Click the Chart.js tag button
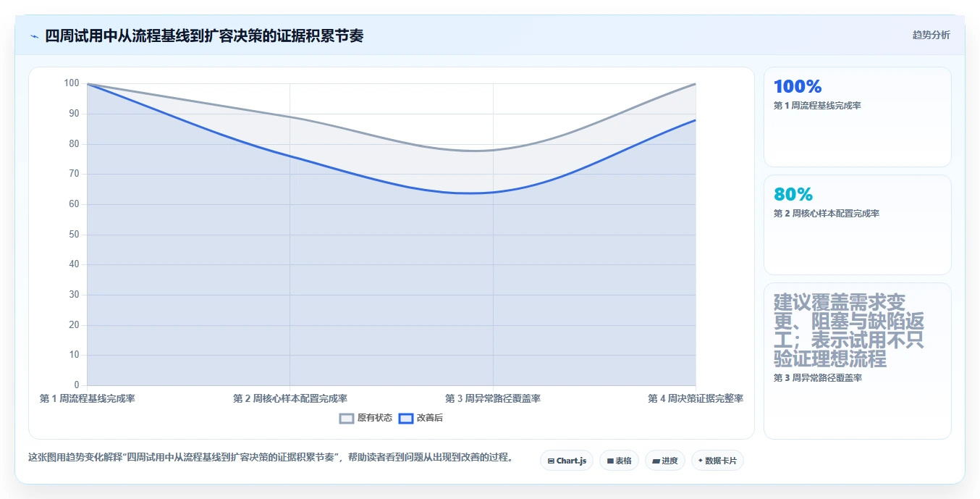The width and height of the screenshot is (980, 499). click(567, 461)
